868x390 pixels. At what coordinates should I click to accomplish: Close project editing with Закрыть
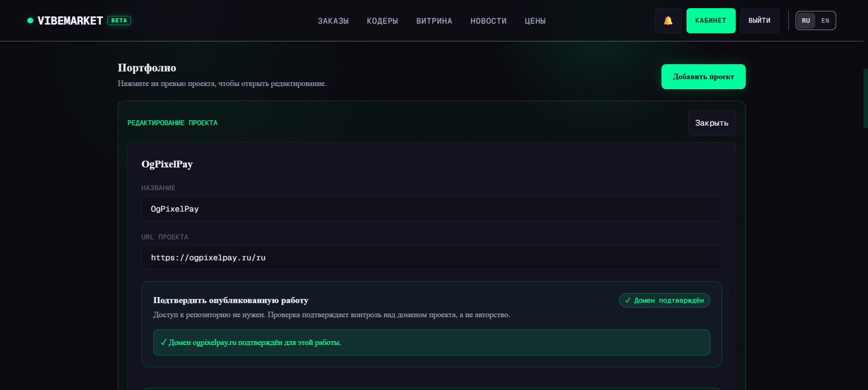click(x=712, y=123)
